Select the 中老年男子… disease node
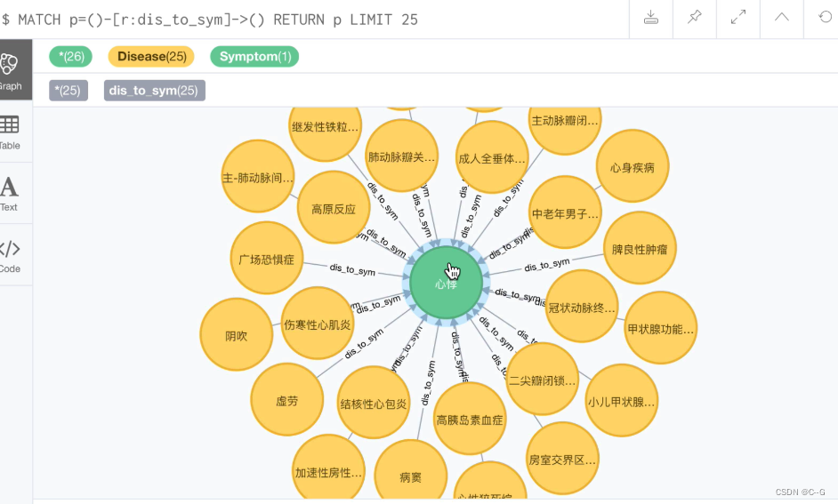 (565, 212)
